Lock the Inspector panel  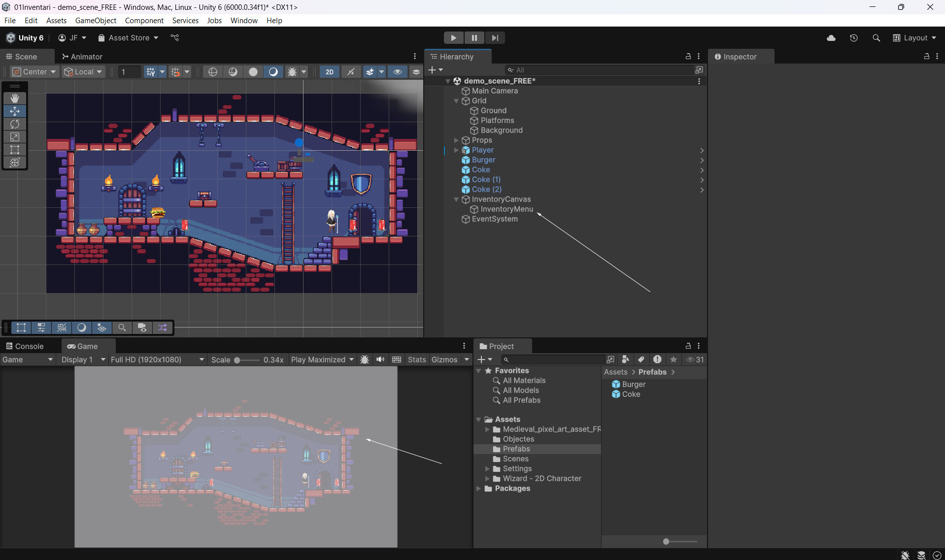[x=926, y=57]
